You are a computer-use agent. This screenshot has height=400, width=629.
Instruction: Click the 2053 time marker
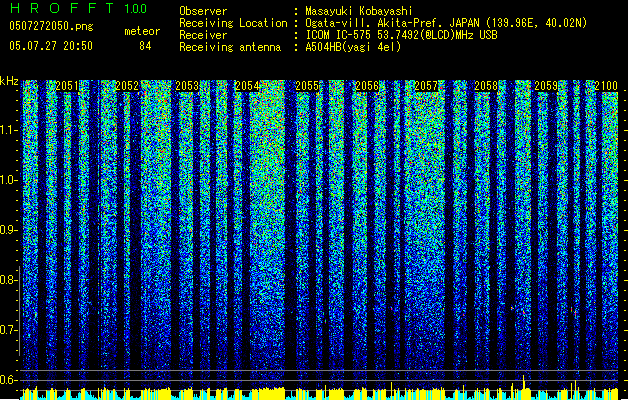187,86
